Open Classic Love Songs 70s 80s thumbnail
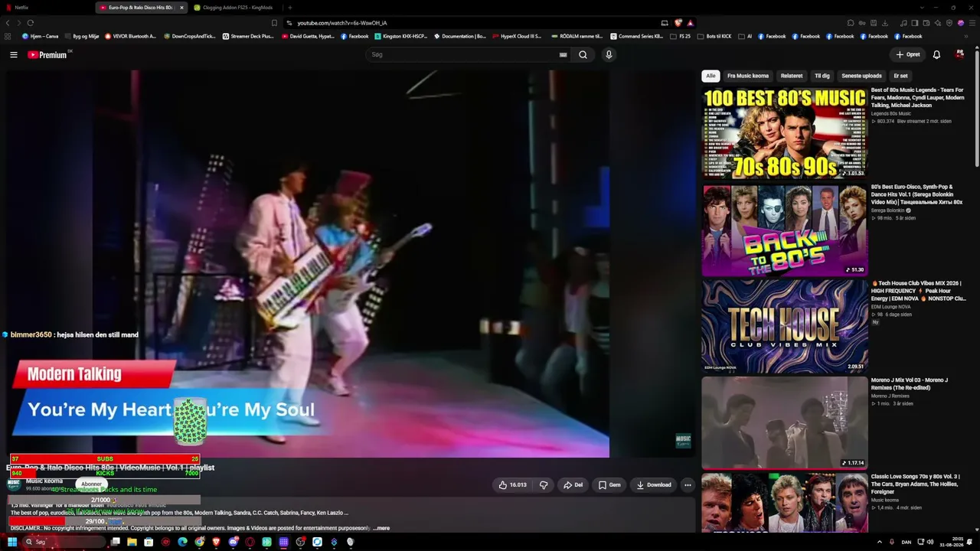 pyautogui.click(x=785, y=503)
